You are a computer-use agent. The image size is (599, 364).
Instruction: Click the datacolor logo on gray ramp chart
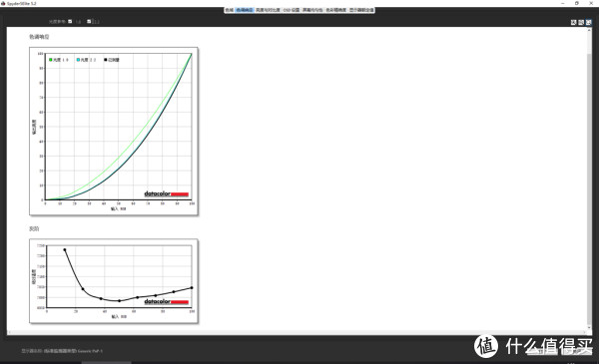pyautogui.click(x=166, y=302)
